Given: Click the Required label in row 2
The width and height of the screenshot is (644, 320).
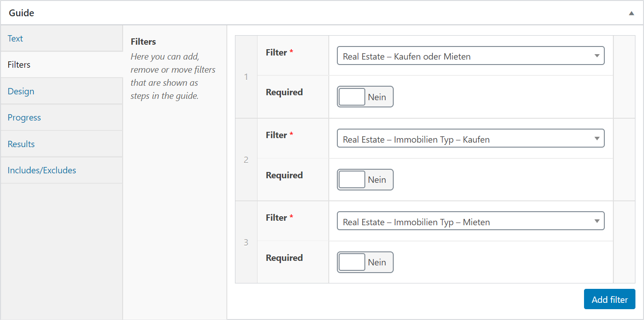Looking at the screenshot, I should pyautogui.click(x=284, y=175).
